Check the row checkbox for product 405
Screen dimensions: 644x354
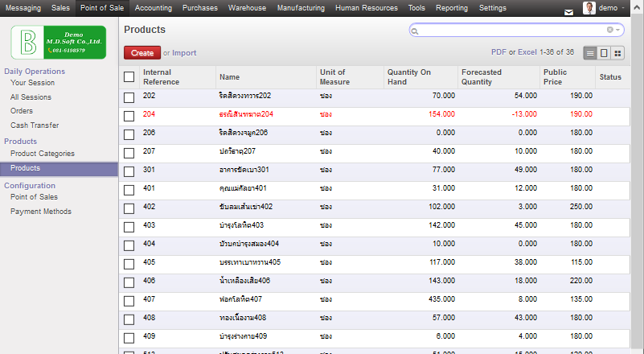129,264
